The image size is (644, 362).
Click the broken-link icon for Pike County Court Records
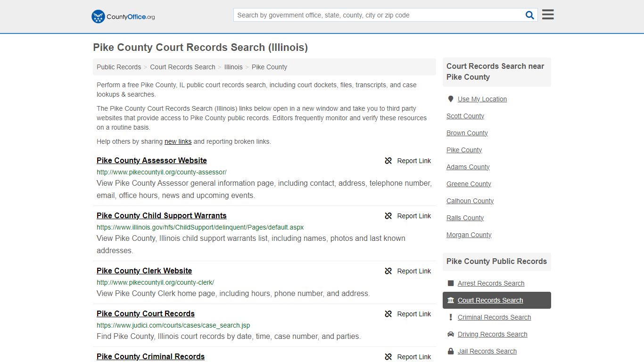[388, 314]
